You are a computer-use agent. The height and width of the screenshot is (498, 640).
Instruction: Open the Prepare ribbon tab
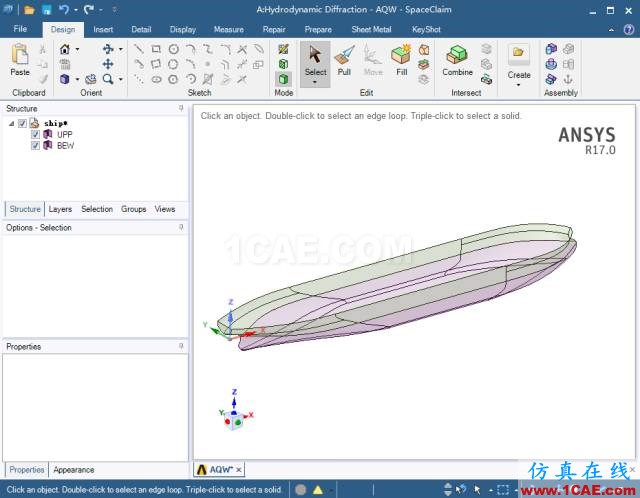pos(318,29)
